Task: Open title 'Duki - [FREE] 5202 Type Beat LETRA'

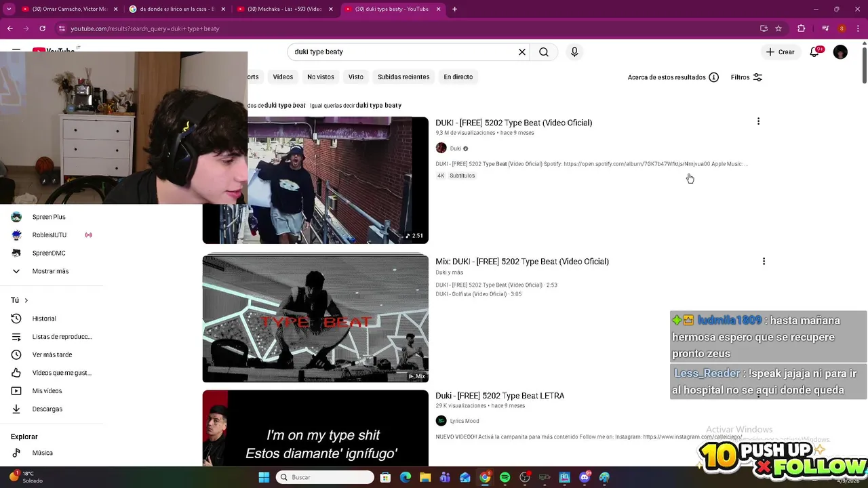Action: point(500,396)
